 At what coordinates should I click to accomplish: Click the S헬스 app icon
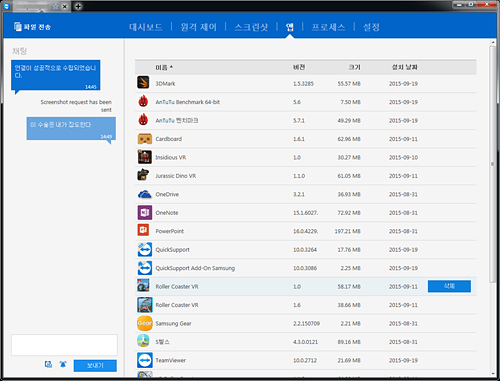click(143, 341)
